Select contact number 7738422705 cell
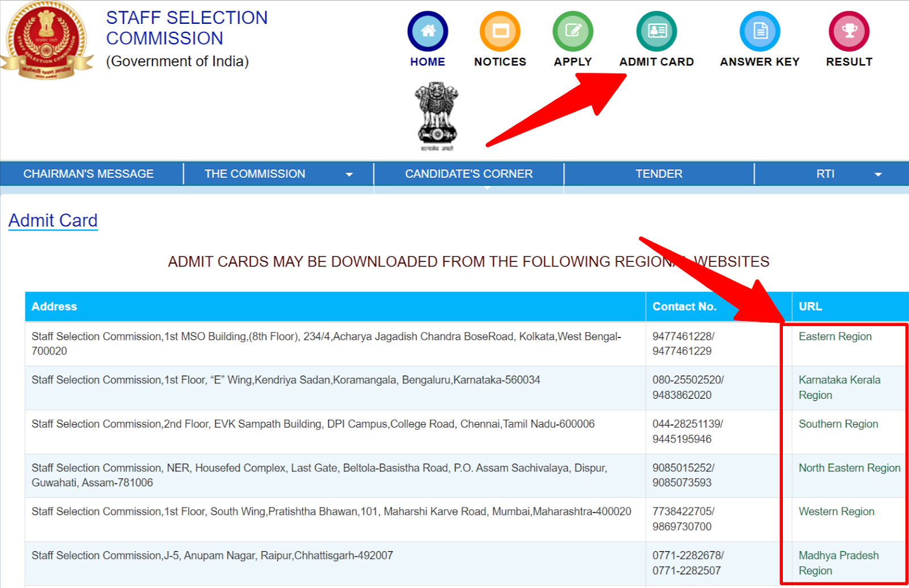 click(719, 519)
